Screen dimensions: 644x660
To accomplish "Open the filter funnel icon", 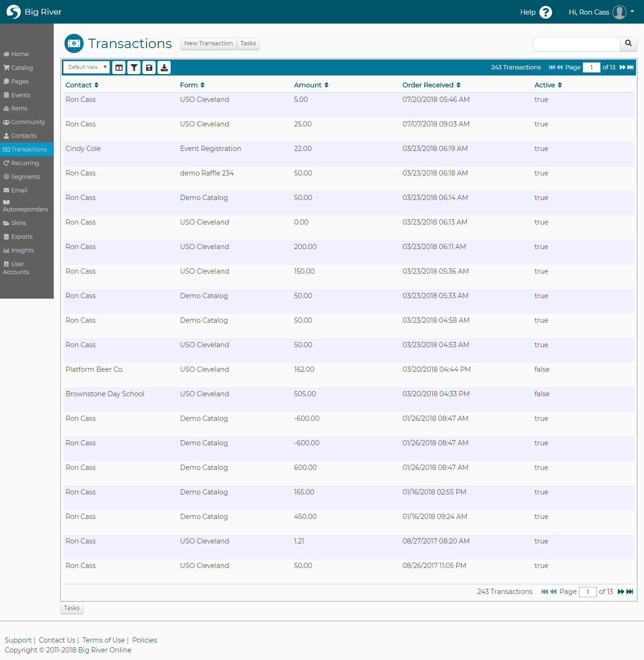I will pyautogui.click(x=134, y=67).
